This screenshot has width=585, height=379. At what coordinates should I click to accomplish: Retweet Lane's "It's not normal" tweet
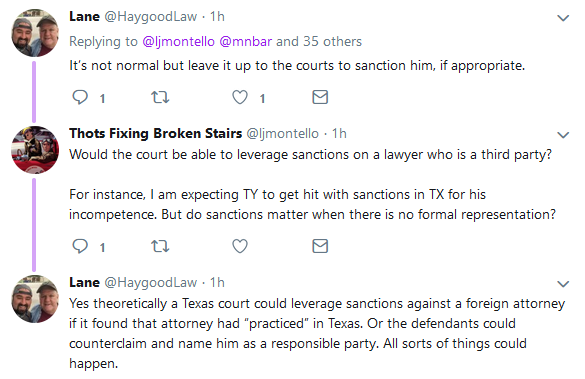click(x=160, y=97)
